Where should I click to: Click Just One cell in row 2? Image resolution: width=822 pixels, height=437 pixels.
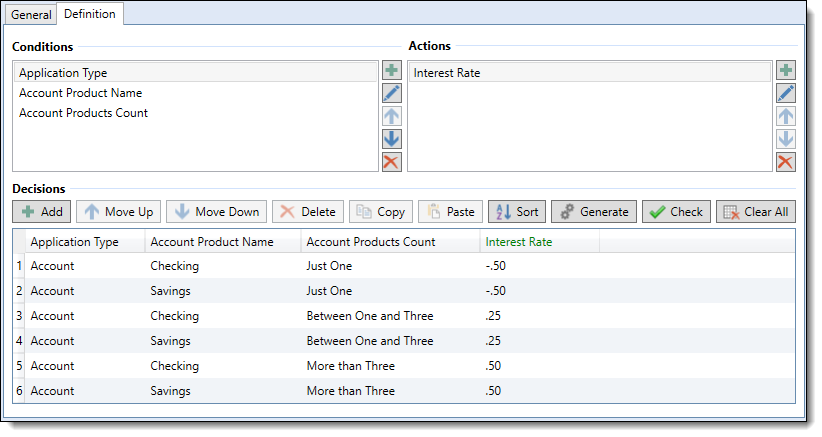329,291
